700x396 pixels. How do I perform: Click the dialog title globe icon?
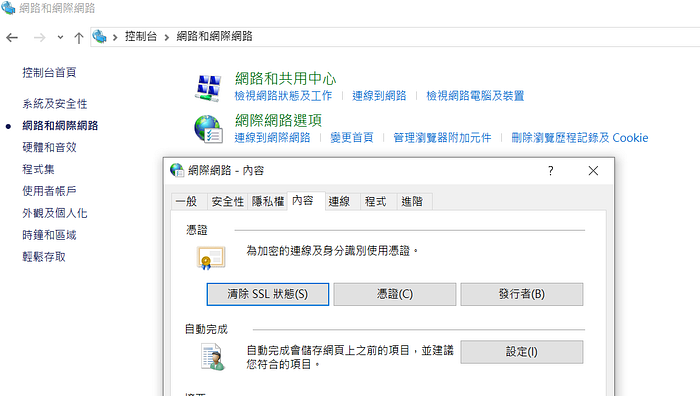177,170
